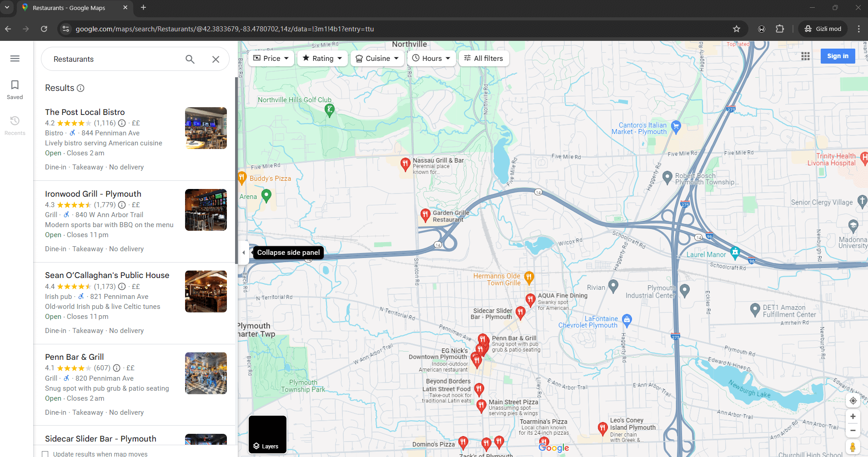This screenshot has height=457, width=868.
Task: Open Sean O'Callaghan's Public House result
Action: coord(107,275)
